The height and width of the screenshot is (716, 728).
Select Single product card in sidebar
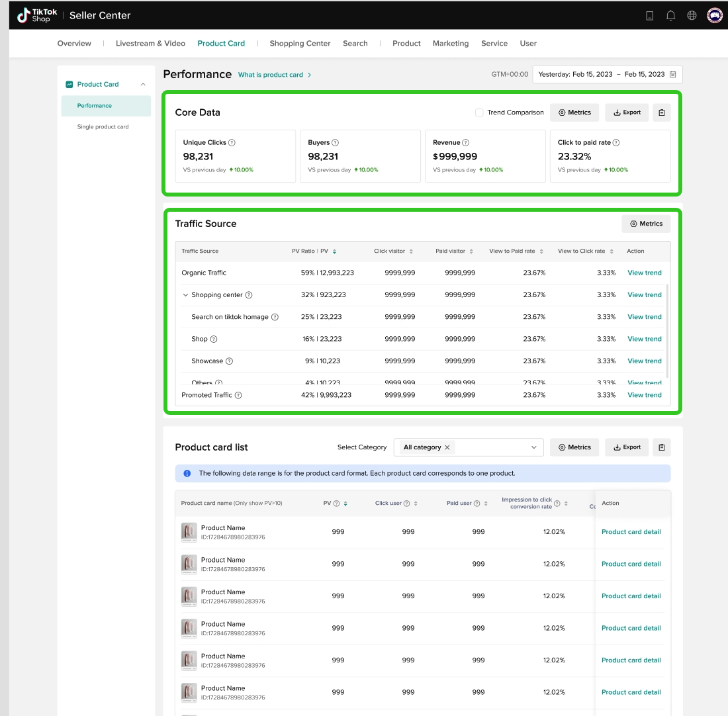tap(103, 126)
